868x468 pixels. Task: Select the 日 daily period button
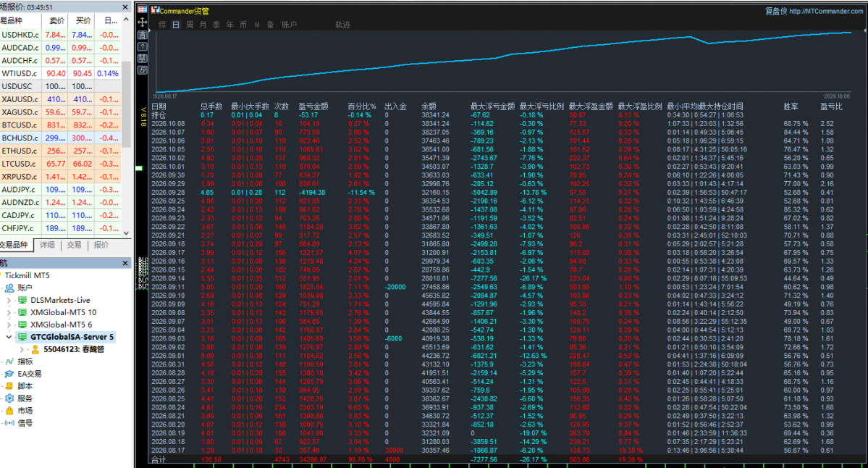click(x=175, y=25)
